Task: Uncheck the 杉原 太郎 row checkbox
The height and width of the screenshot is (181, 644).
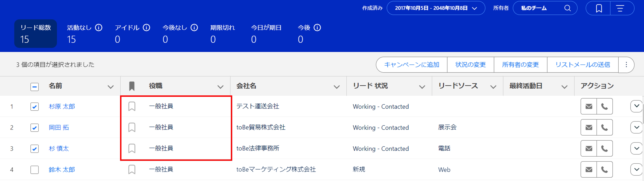Action: point(34,107)
